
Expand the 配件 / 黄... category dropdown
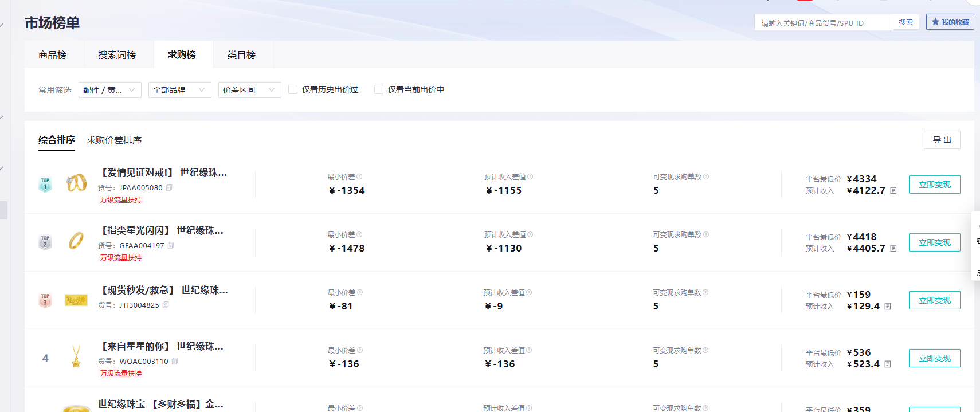tap(109, 90)
